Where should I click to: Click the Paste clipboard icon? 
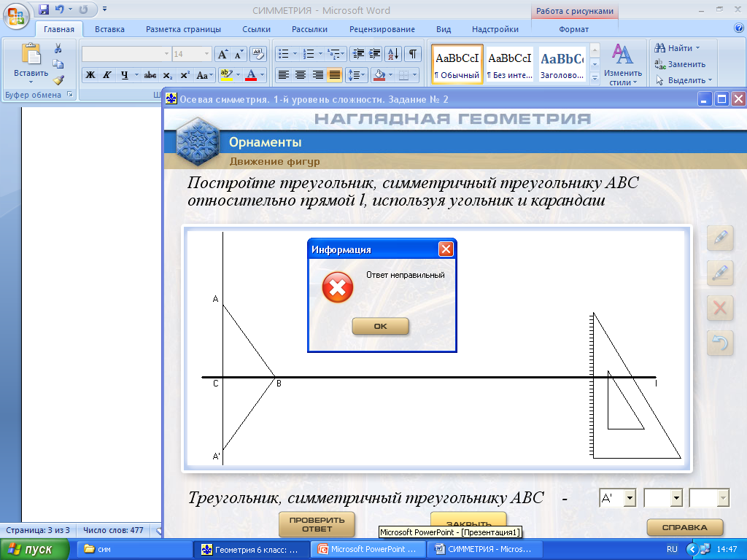click(31, 54)
